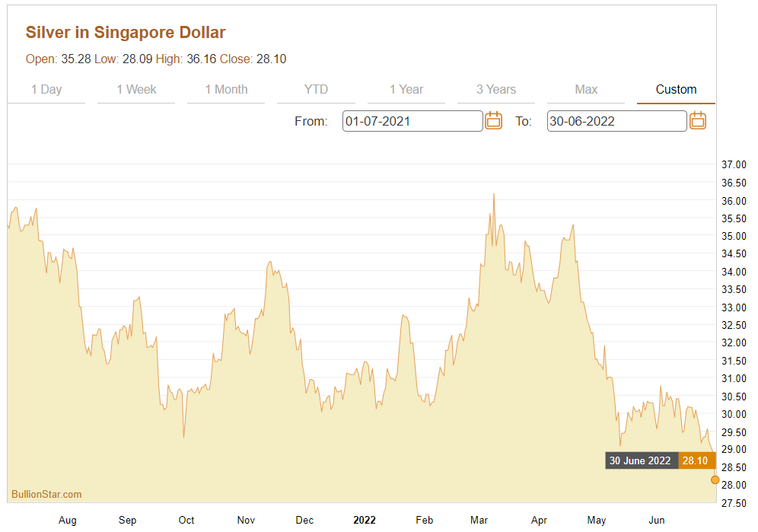Click the orange data point marker at 28.10
The height and width of the screenshot is (532, 758).
coord(715,479)
